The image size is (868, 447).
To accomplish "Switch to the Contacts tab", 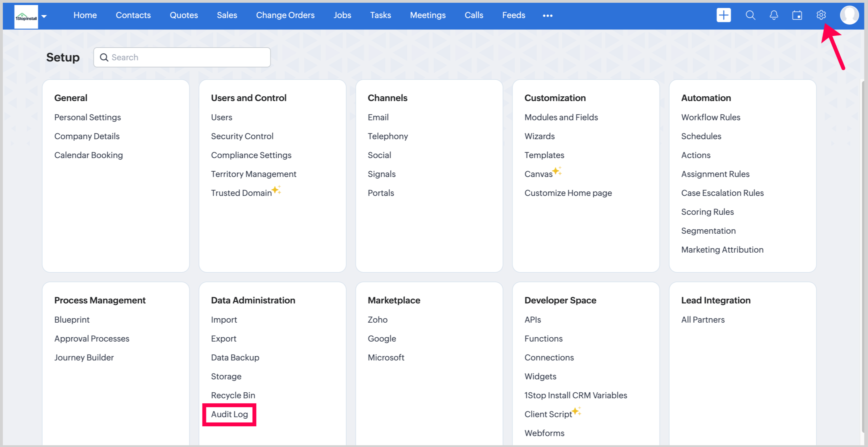I will (133, 15).
